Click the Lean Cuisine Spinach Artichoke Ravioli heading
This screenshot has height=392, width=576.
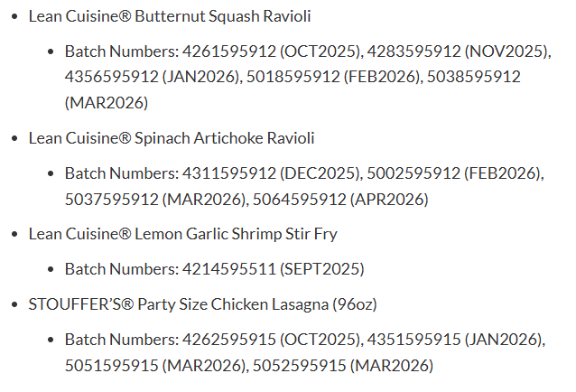[172, 138]
